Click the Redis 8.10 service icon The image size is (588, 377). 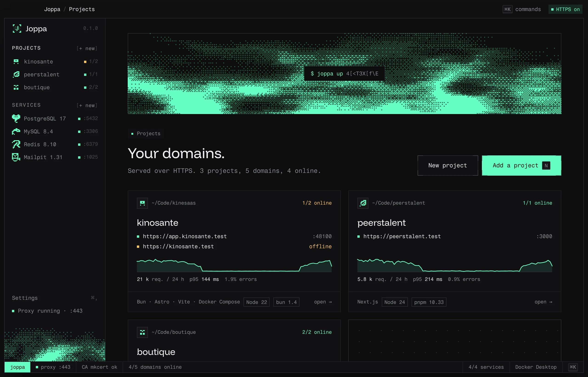pos(16,144)
